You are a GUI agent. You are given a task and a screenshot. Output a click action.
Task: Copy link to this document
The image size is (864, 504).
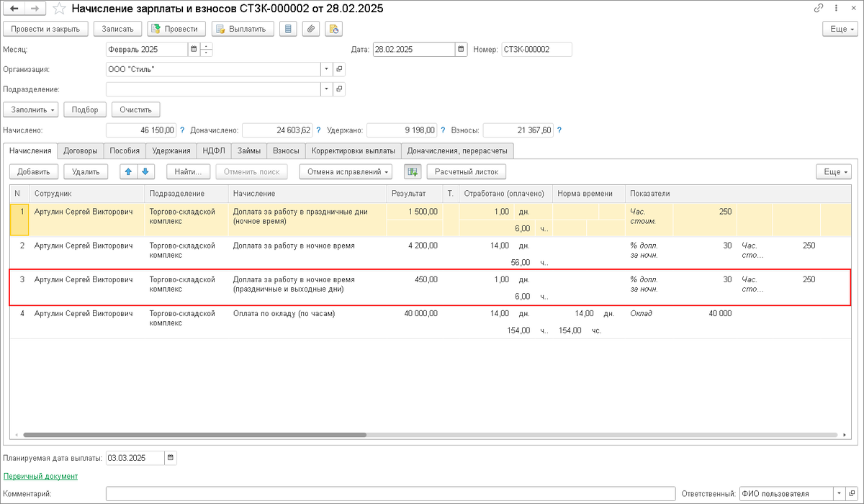[819, 9]
